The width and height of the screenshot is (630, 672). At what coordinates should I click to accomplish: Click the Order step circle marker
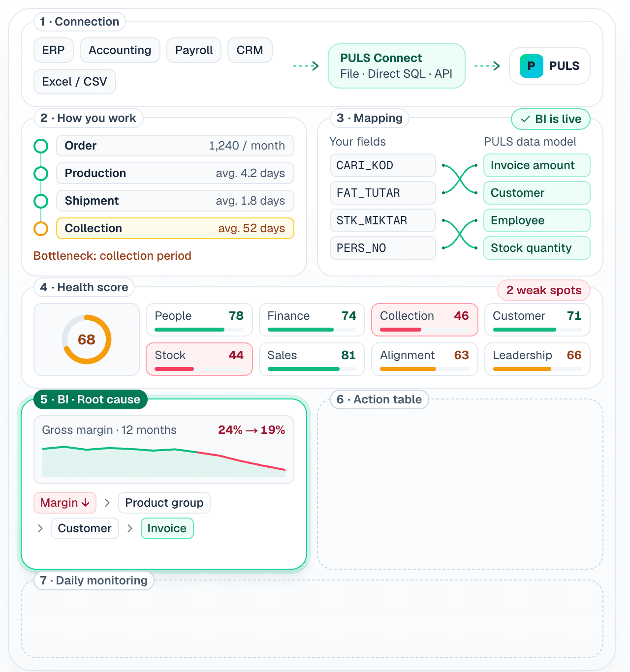point(41,146)
